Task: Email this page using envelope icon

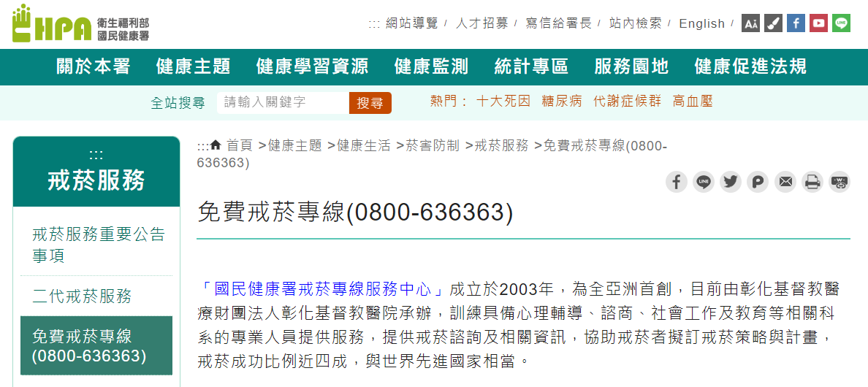Action: coord(785,182)
